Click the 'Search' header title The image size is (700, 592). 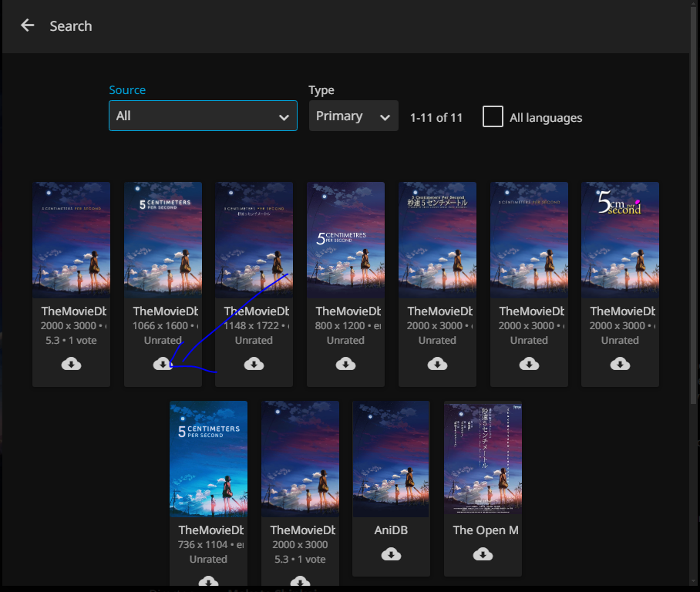tap(71, 26)
